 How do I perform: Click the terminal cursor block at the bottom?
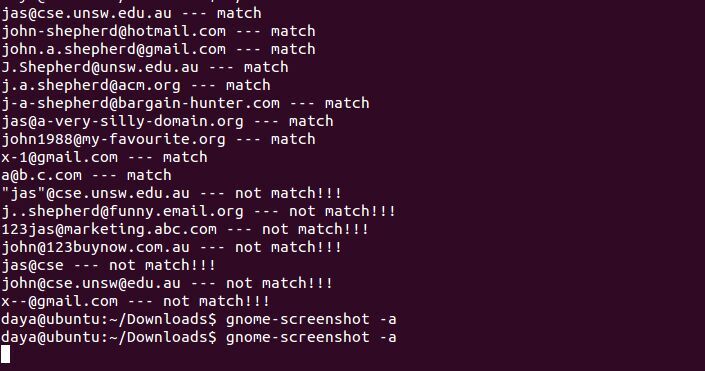5,354
